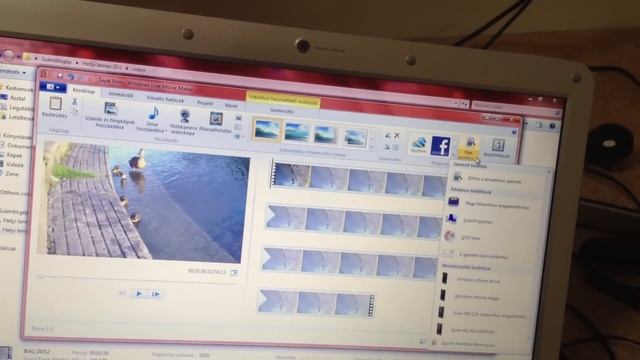This screenshot has height=360, width=640.
Task: Click the red X remove icon
Action: [x=397, y=135]
